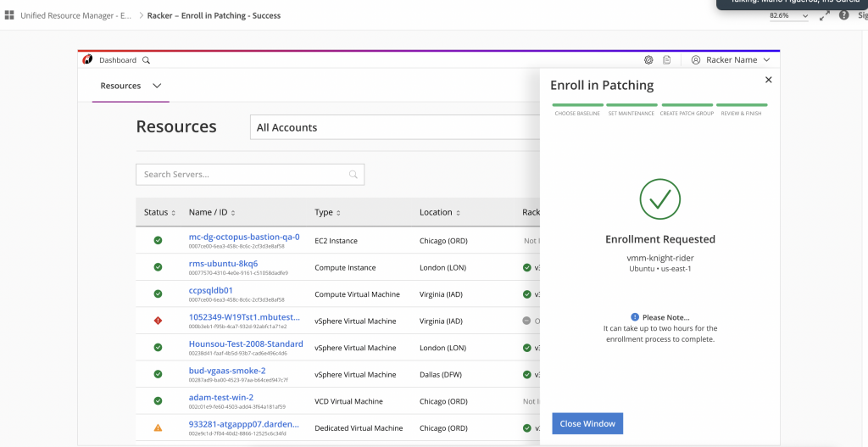Screen dimensions: 868x447
Task: Click the help question mark icon
Action: [843, 15]
